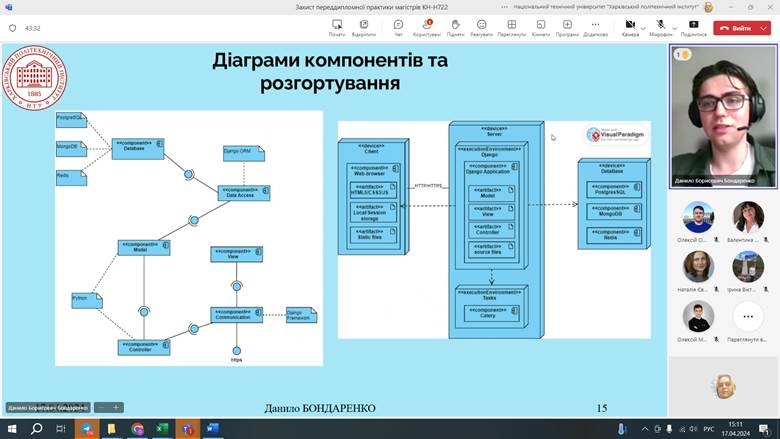Screen dimensions: 780x439
Task: Leave the meeting with the red Вийти button
Action: tap(736, 28)
